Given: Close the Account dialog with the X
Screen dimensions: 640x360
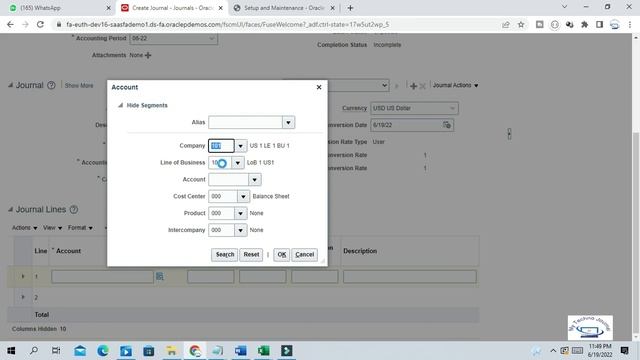Looking at the screenshot, I should (319, 87).
